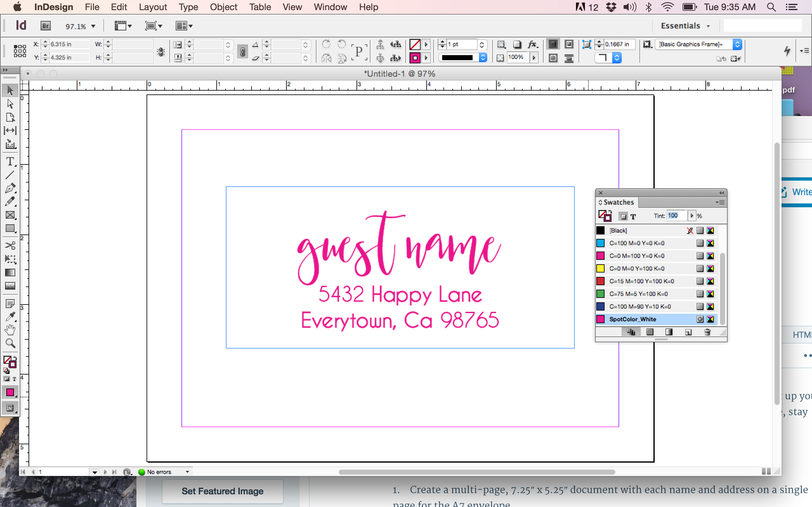812x507 pixels.
Task: Expand the Essentials workspace dropdown
Action: (x=708, y=26)
